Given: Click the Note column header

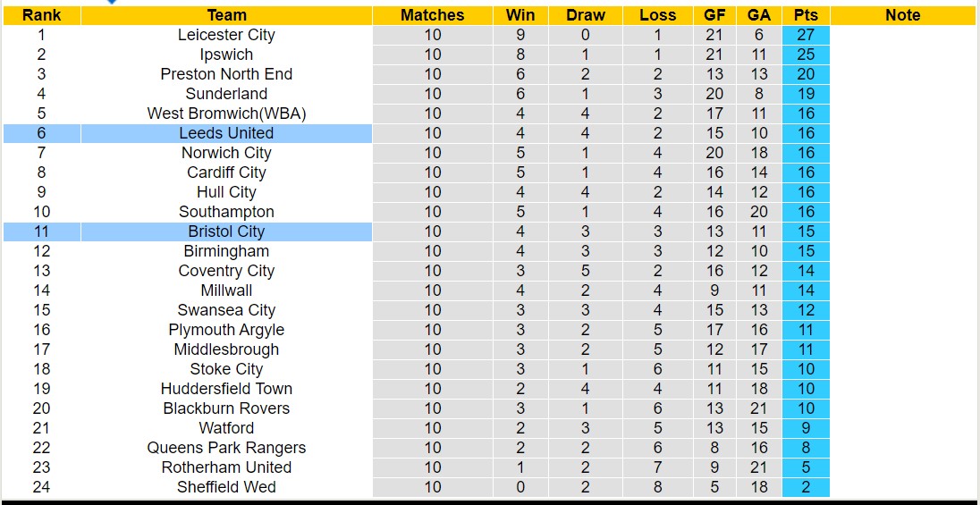Looking at the screenshot, I should click(902, 15).
